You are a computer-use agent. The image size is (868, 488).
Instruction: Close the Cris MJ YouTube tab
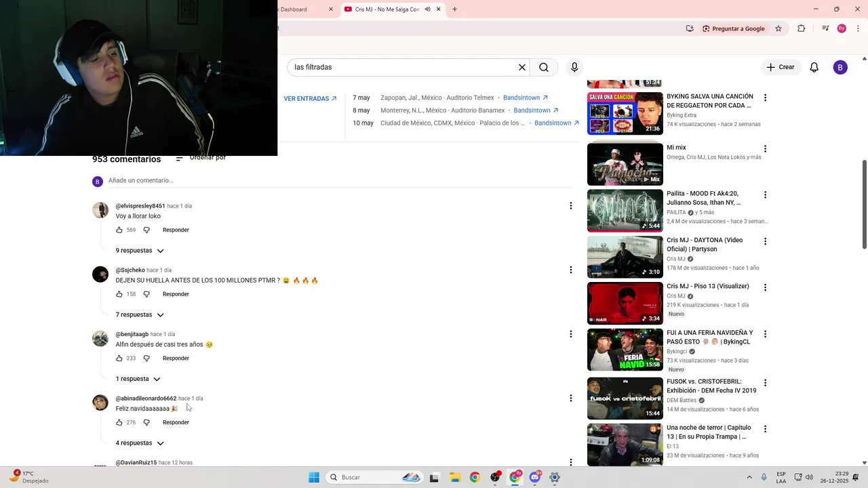(x=439, y=9)
